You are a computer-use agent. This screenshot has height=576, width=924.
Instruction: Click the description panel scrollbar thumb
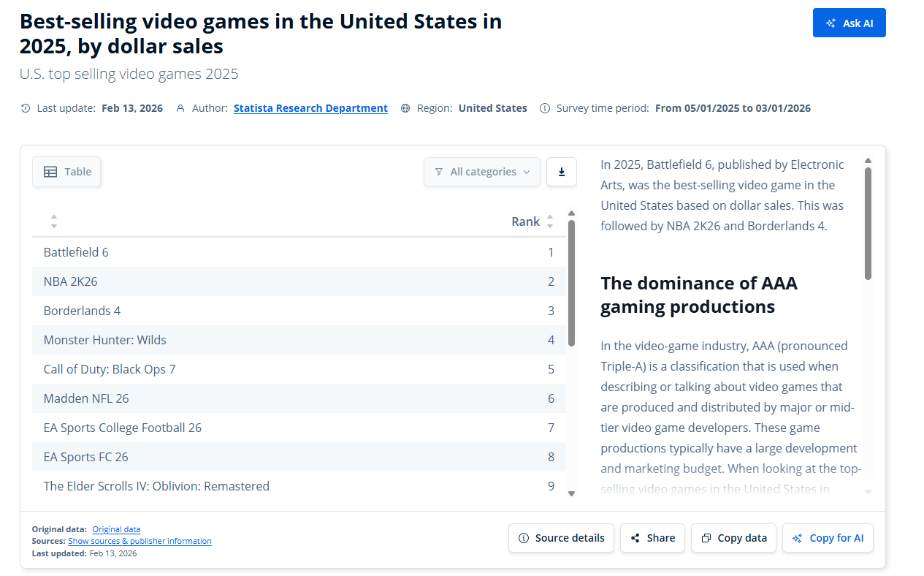tap(868, 224)
